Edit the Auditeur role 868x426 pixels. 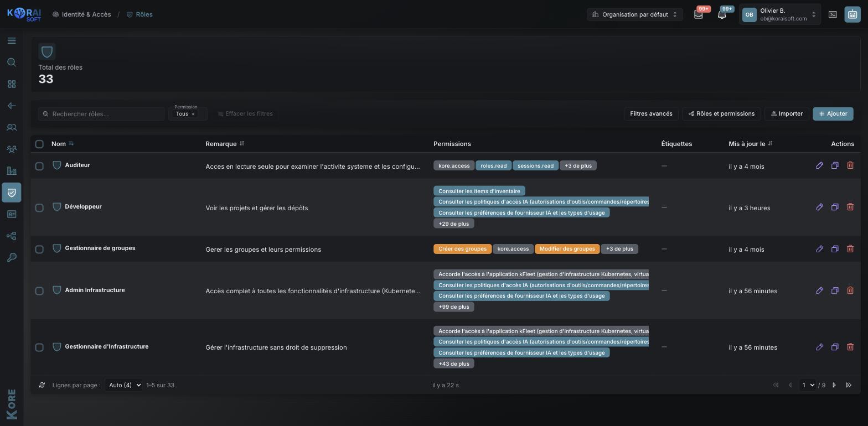pyautogui.click(x=819, y=165)
